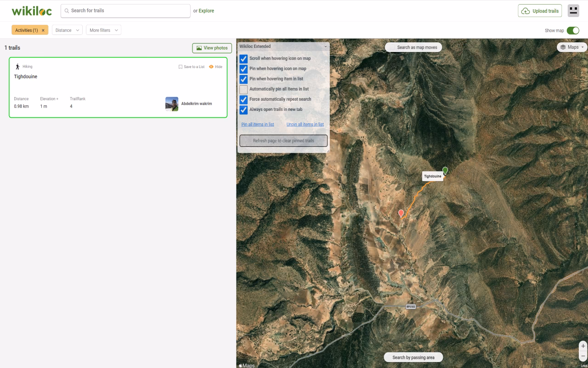Click Abdelkrim wakrim's avatar thumbnail
588x368 pixels.
coord(171,104)
